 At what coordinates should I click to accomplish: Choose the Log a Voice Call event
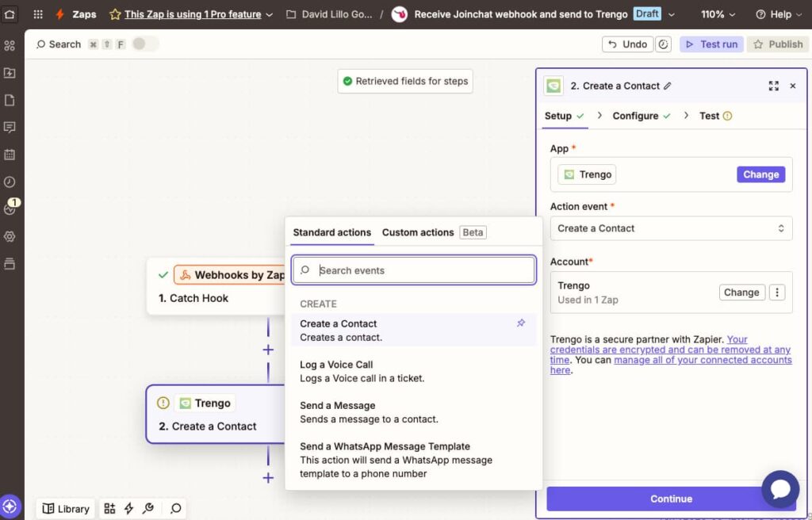click(x=413, y=371)
